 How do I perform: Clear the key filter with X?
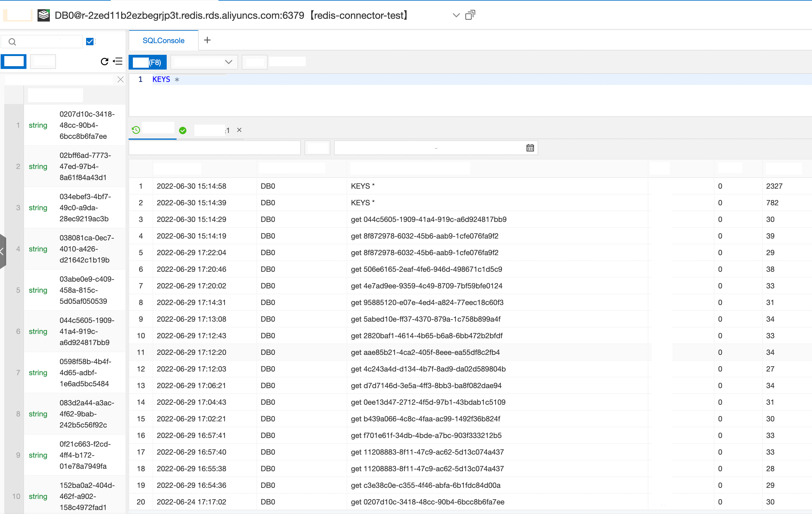click(x=120, y=80)
